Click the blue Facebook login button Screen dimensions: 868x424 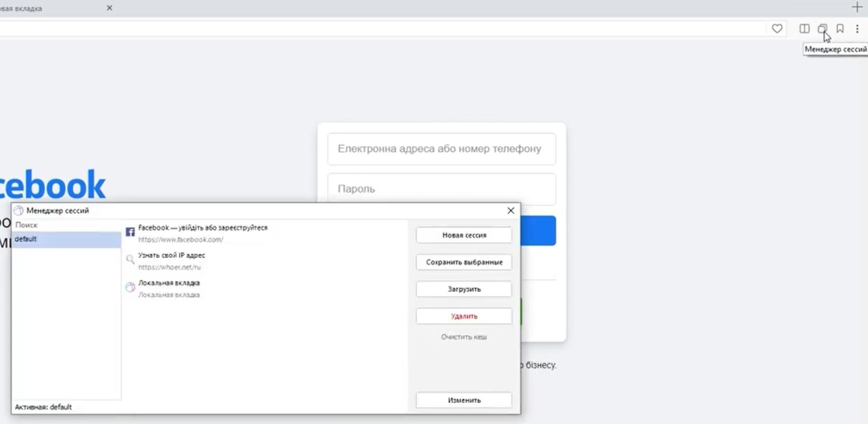538,231
